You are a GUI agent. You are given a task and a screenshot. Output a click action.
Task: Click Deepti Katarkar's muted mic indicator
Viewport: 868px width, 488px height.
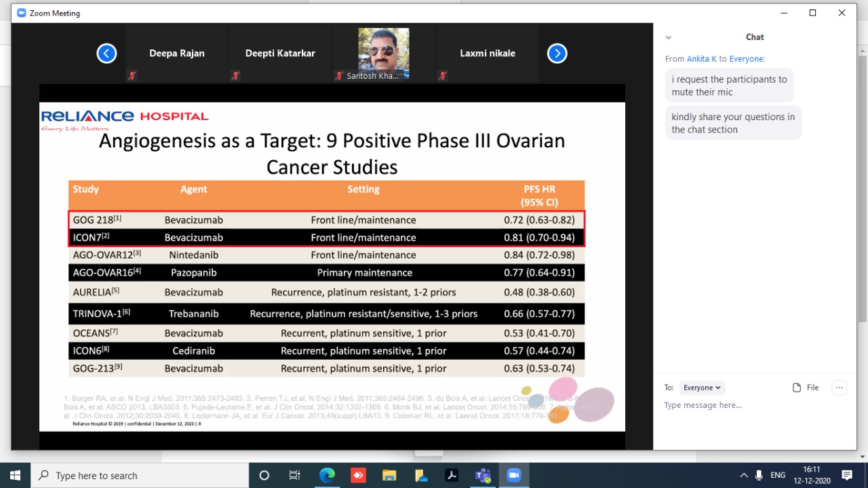click(235, 76)
